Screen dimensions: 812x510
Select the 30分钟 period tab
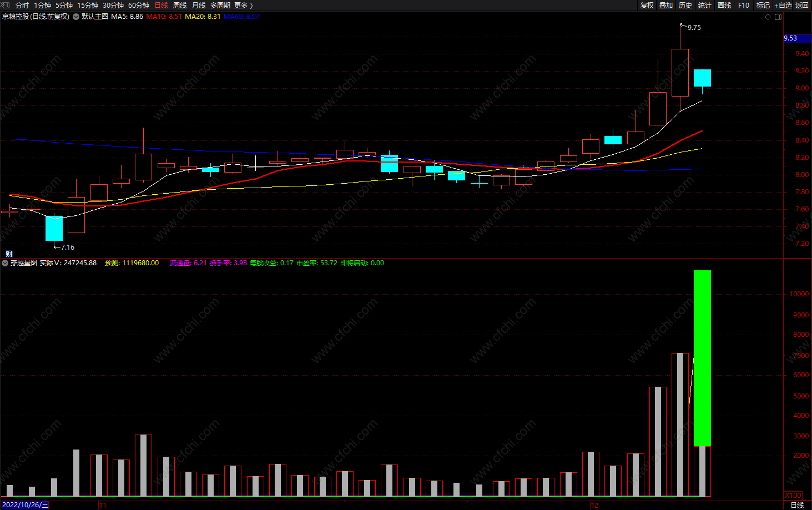pos(113,6)
